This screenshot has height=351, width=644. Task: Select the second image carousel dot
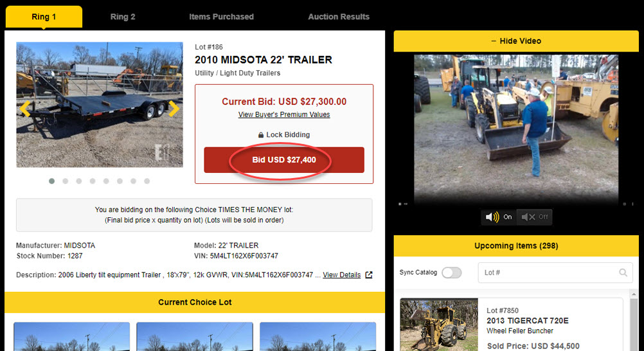65,181
